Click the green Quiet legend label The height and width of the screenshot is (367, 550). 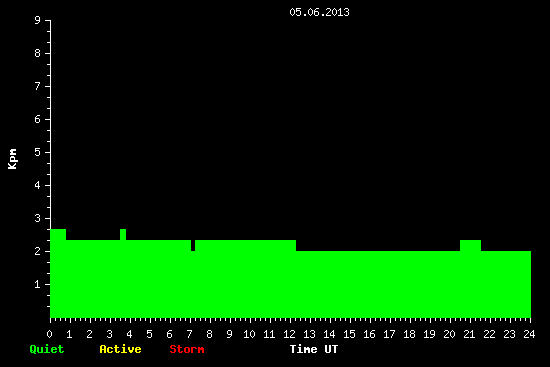tap(47, 349)
